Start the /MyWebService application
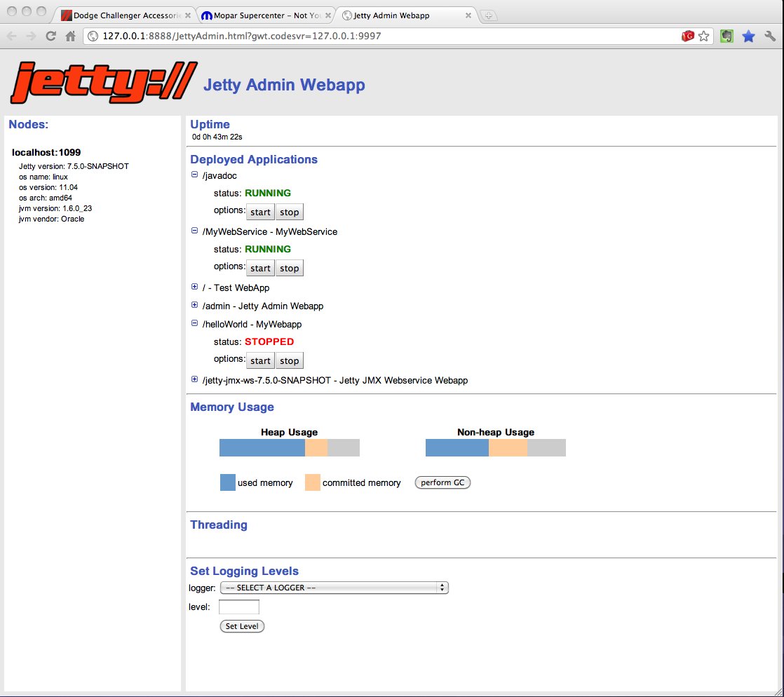Viewport: 784px width, 697px height. [x=260, y=268]
